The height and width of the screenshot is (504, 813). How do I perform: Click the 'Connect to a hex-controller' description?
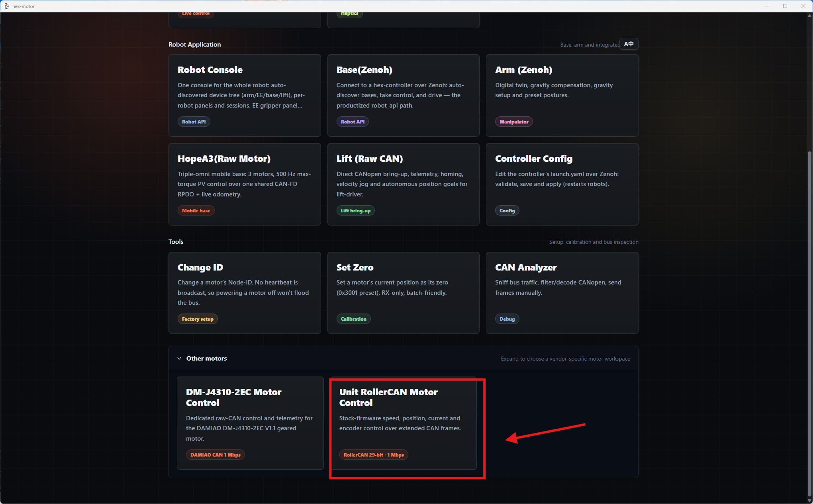400,95
